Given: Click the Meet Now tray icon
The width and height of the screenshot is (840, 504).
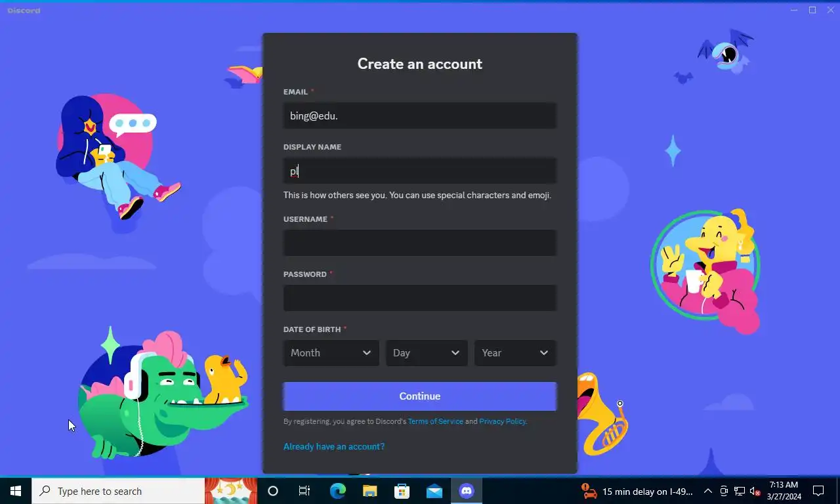Looking at the screenshot, I should click(x=724, y=491).
